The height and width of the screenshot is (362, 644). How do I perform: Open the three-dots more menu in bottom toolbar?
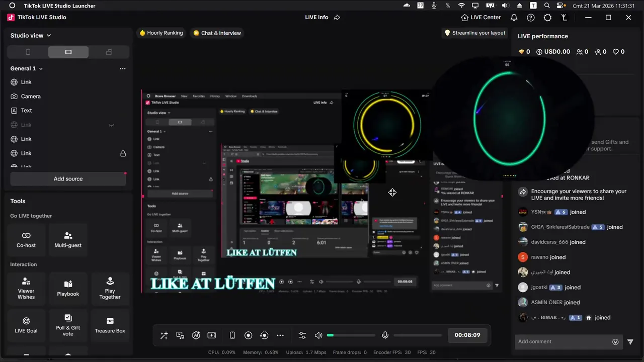[280, 335]
